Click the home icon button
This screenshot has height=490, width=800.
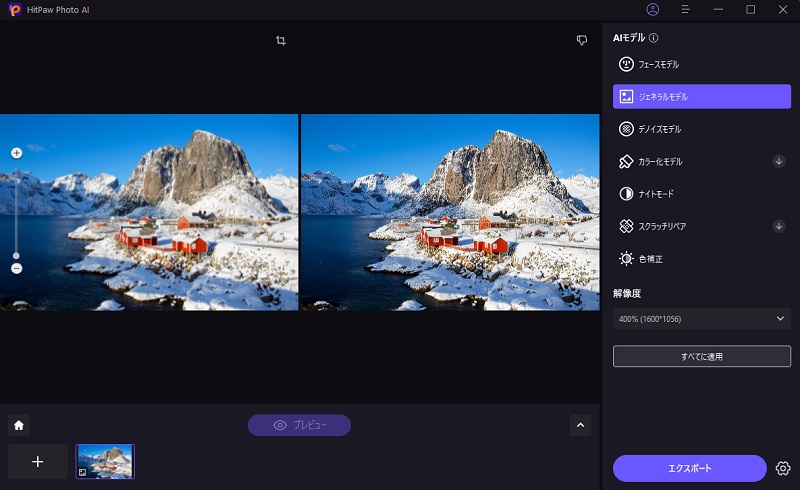pos(19,425)
